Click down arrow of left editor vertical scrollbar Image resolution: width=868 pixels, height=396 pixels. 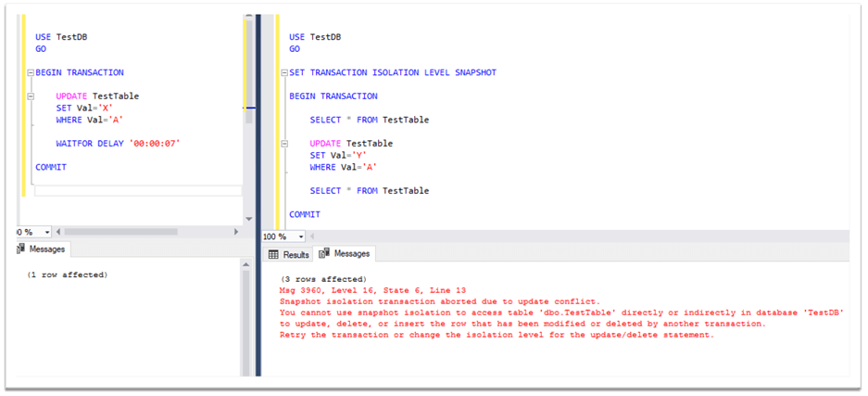tap(248, 219)
